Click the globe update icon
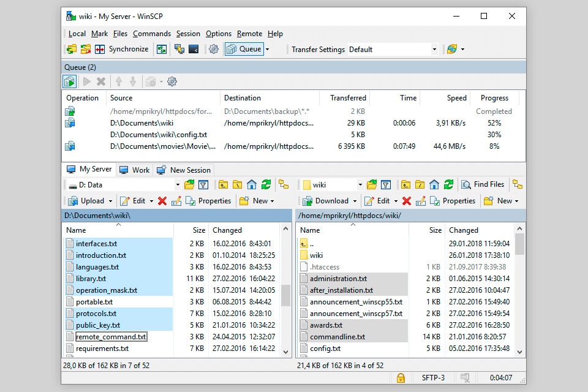 [452, 49]
